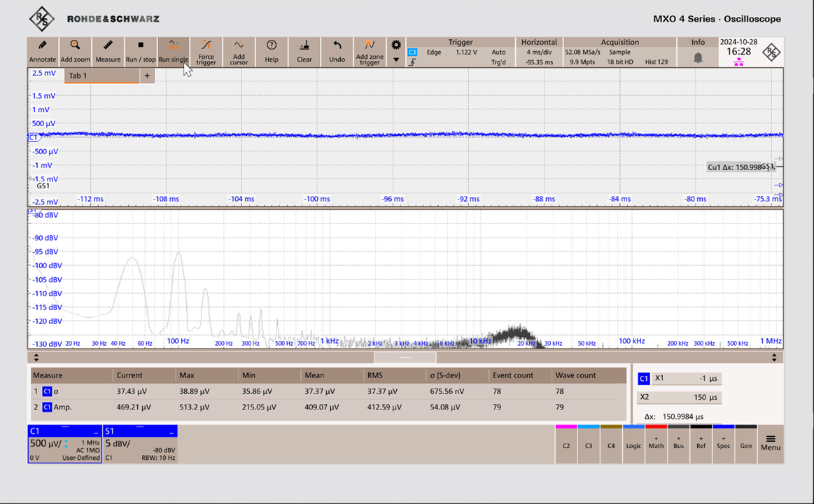This screenshot has width=814, height=504.
Task: Select measurement row 1 C1 σ
Action: (x=328, y=391)
